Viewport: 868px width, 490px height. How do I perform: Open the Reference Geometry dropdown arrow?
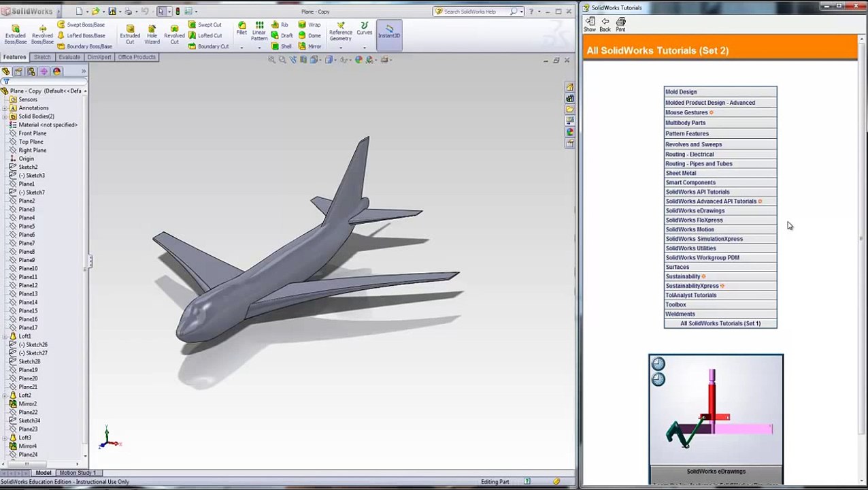(341, 47)
